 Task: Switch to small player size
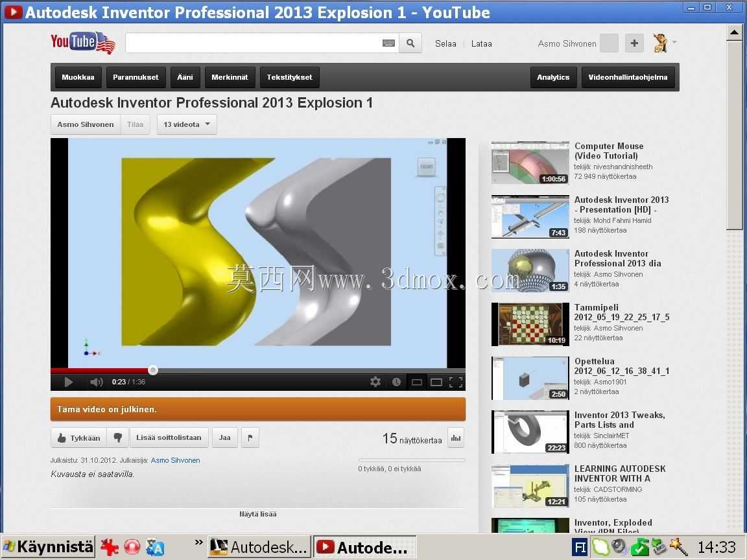[x=417, y=382]
